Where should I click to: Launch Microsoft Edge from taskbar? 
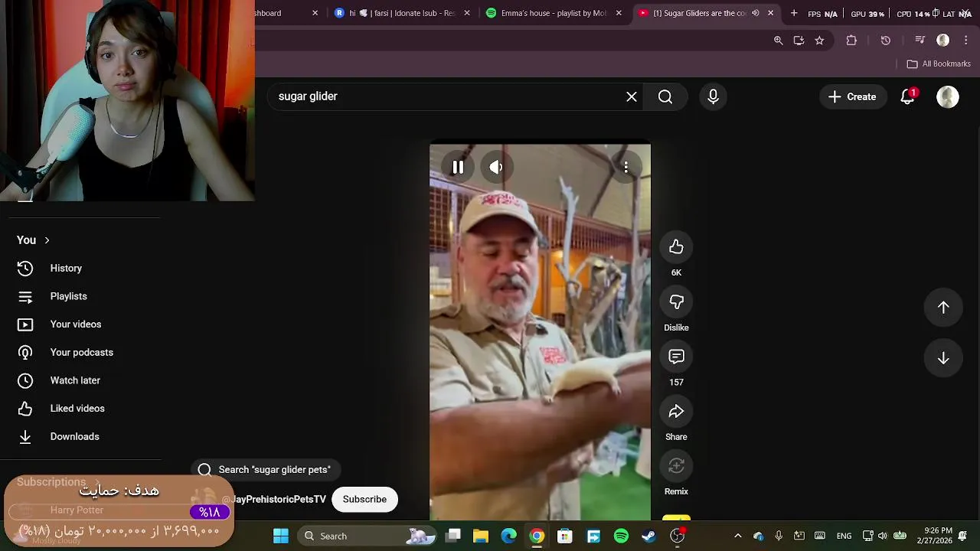click(x=509, y=536)
